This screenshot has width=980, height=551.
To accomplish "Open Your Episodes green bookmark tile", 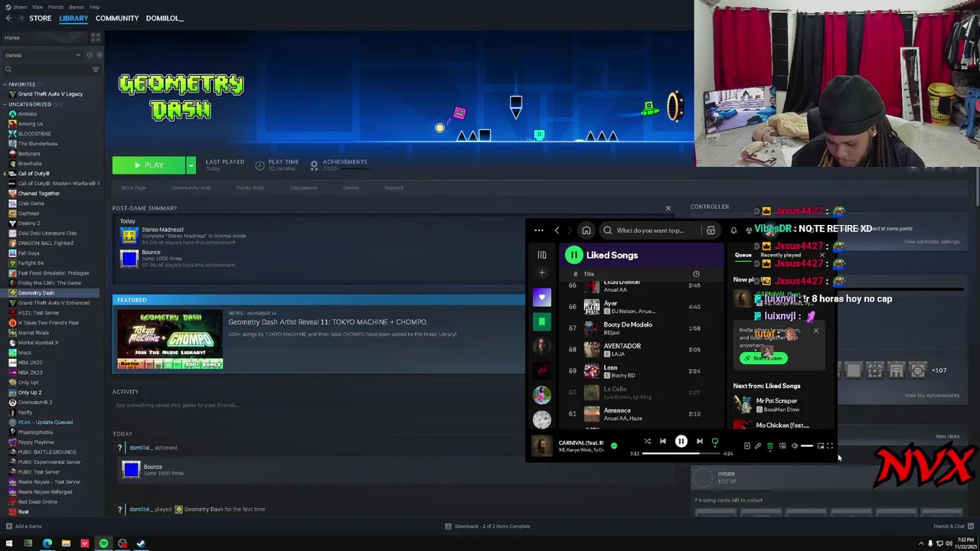I will pos(542,321).
